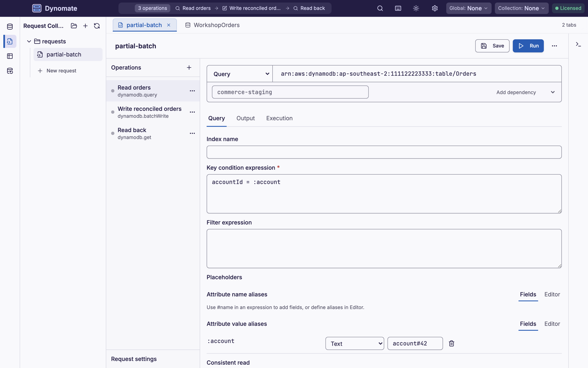
Task: Run the partial-batch request
Action: point(528,46)
